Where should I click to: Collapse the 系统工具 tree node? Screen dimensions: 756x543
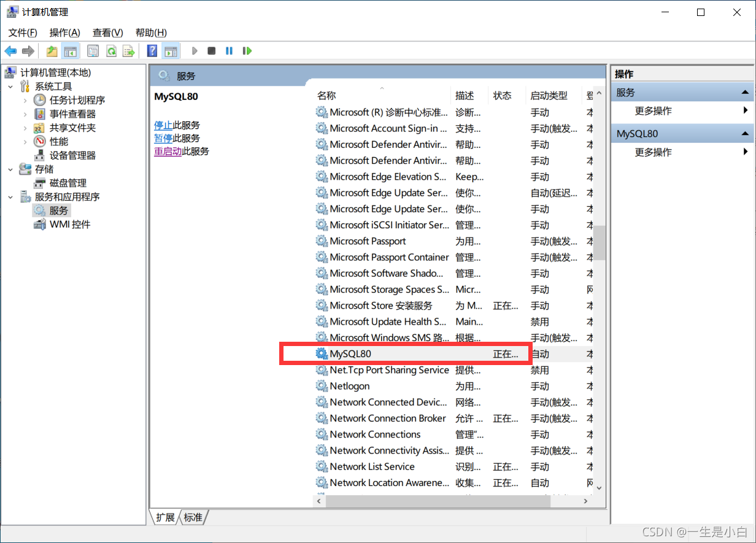[10, 87]
